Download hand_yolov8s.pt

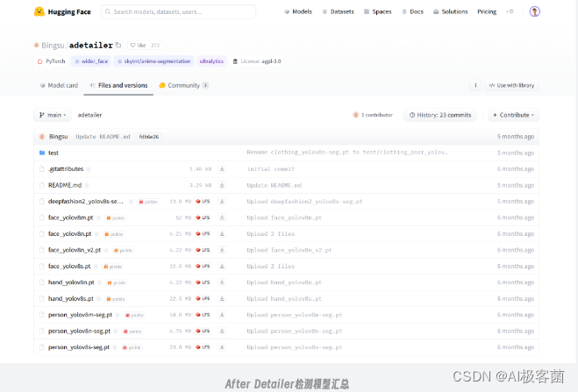click(x=222, y=299)
